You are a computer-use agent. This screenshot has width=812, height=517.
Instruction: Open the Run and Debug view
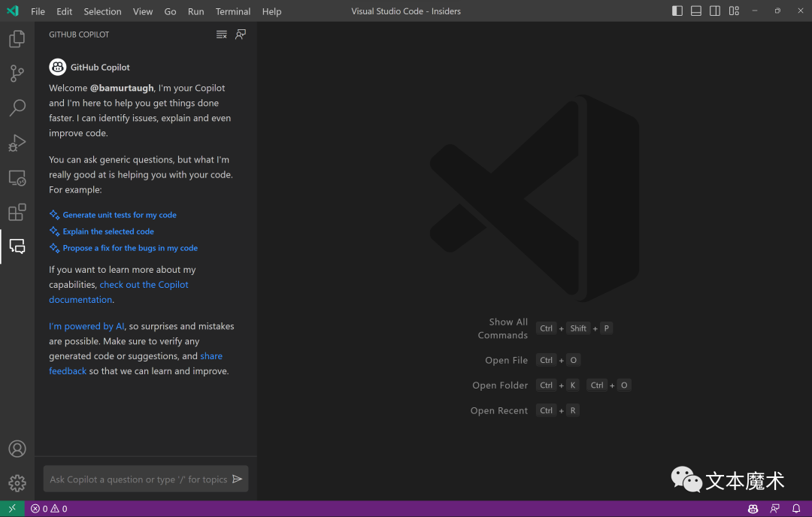click(17, 143)
